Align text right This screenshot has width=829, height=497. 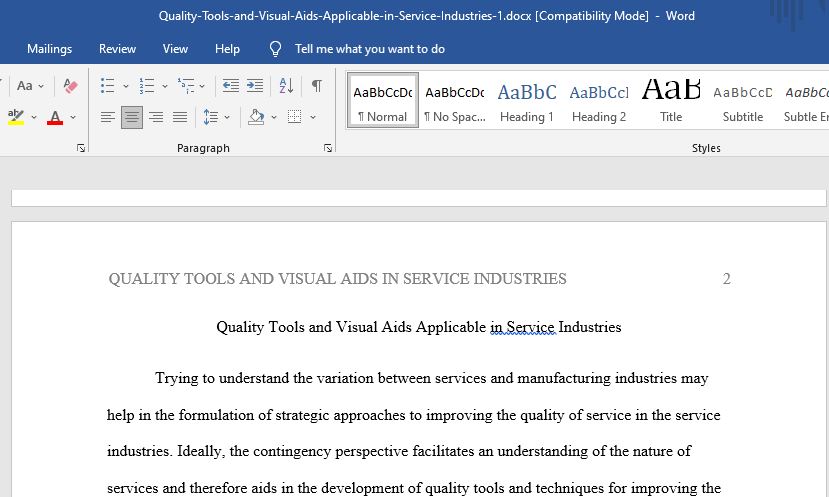tap(156, 117)
